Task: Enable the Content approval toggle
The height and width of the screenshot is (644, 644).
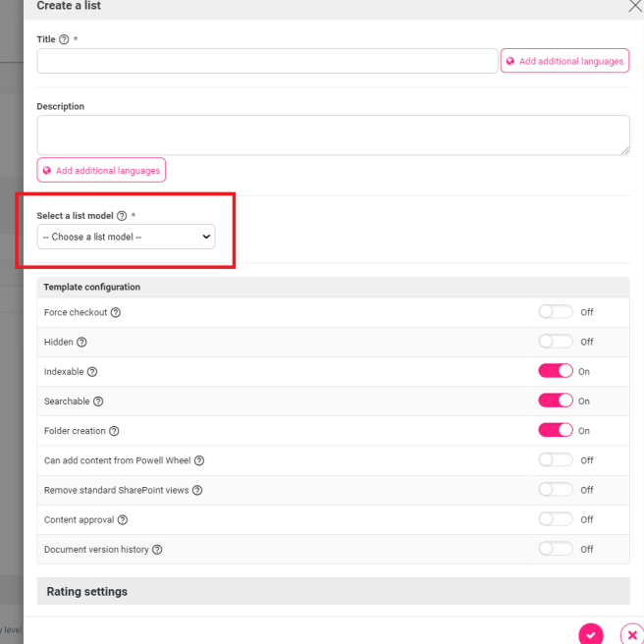Action: (x=556, y=518)
